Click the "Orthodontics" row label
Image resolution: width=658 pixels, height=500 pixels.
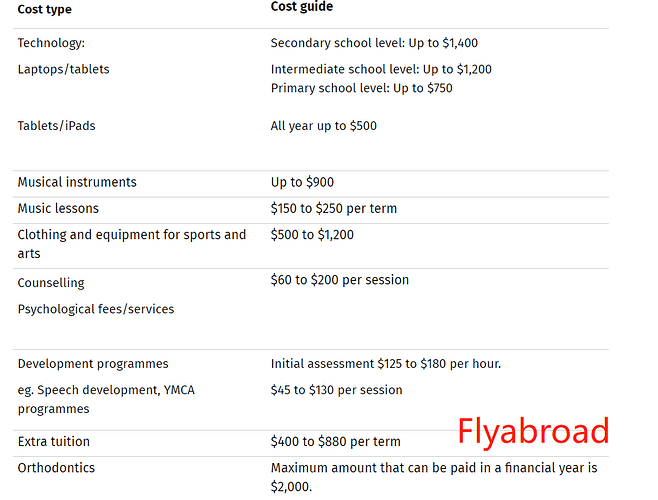(x=55, y=468)
